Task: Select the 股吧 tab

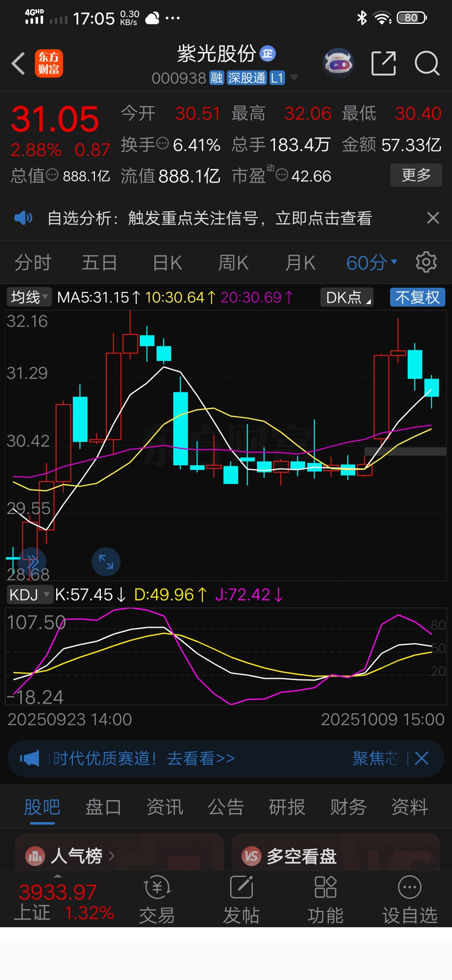Action: (x=42, y=807)
